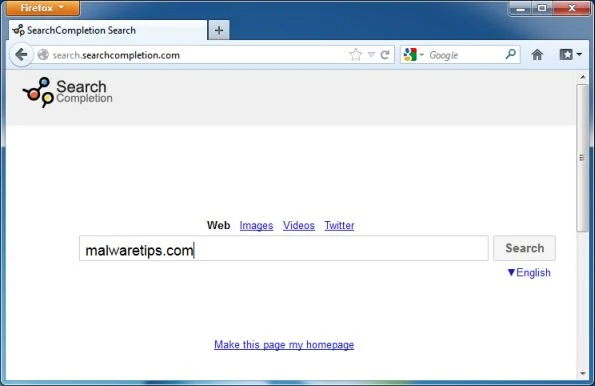Maximize the Firefox window
595x386 pixels.
[542, 8]
